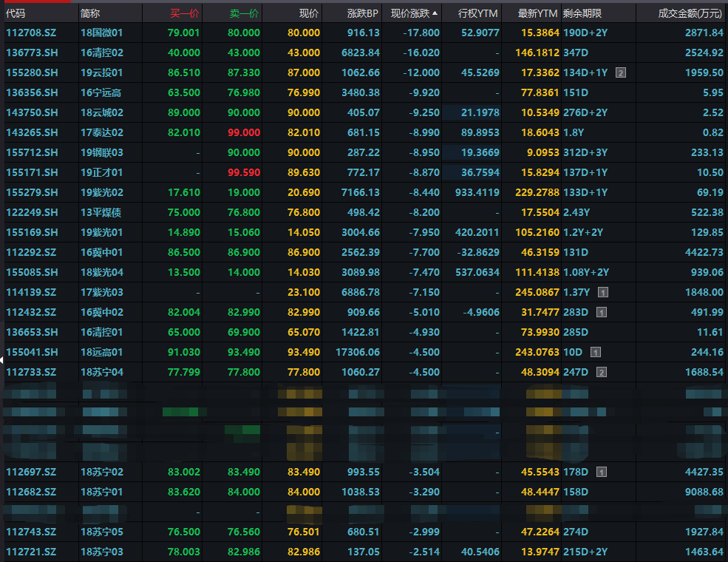The height and width of the screenshot is (562, 728).
Task: Sort by the 涨跌BP column header
Action: 363,13
